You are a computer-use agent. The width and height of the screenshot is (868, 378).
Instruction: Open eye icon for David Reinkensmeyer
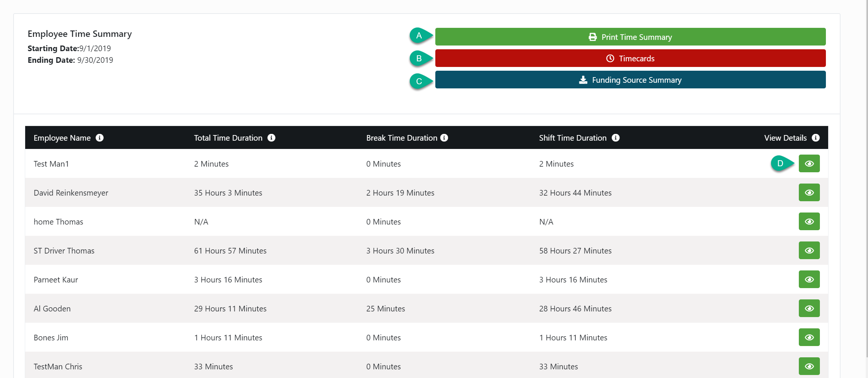[x=809, y=193]
